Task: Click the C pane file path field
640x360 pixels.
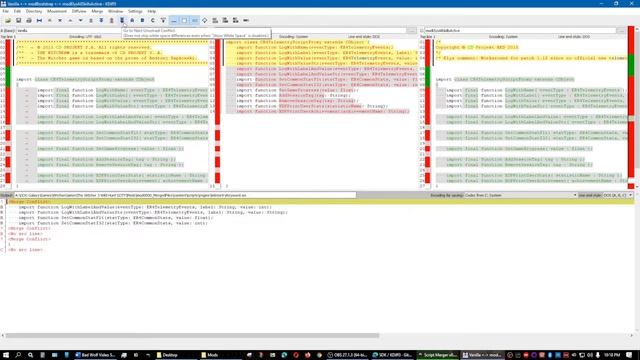Action: [x=520, y=31]
